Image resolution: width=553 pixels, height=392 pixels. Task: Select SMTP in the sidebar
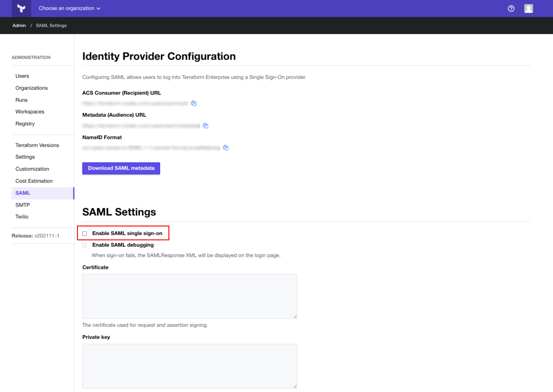(x=23, y=205)
